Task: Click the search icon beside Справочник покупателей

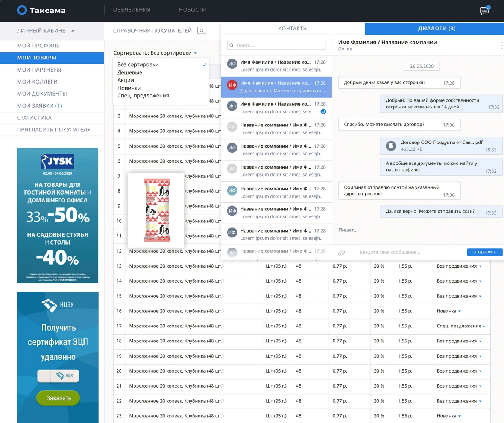Action: click(x=202, y=30)
